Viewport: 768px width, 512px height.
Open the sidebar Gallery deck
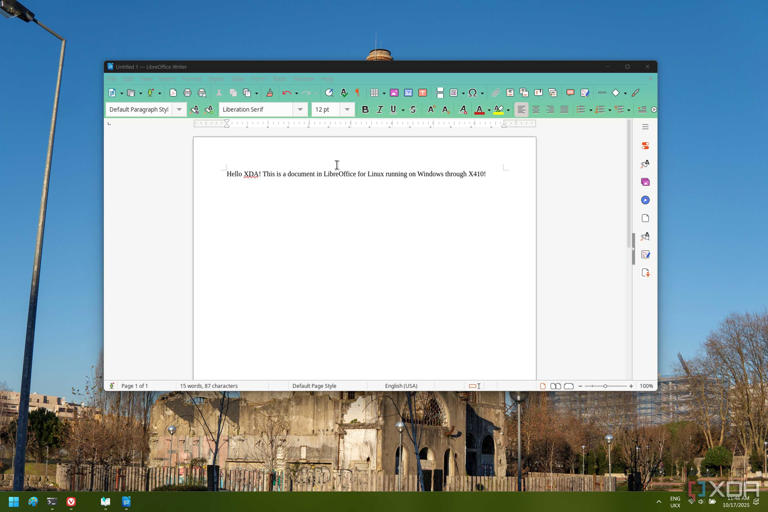coord(645,182)
